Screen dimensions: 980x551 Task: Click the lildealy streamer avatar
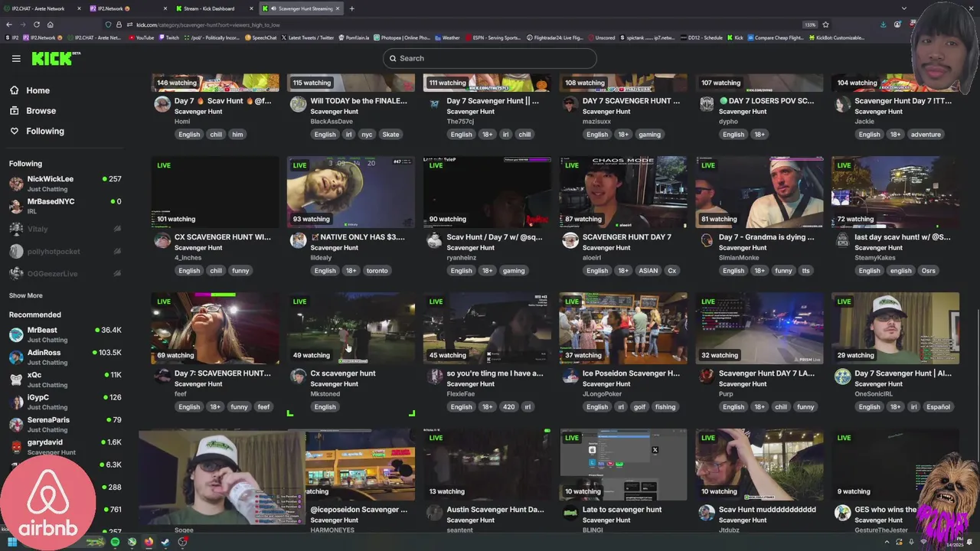click(x=298, y=241)
